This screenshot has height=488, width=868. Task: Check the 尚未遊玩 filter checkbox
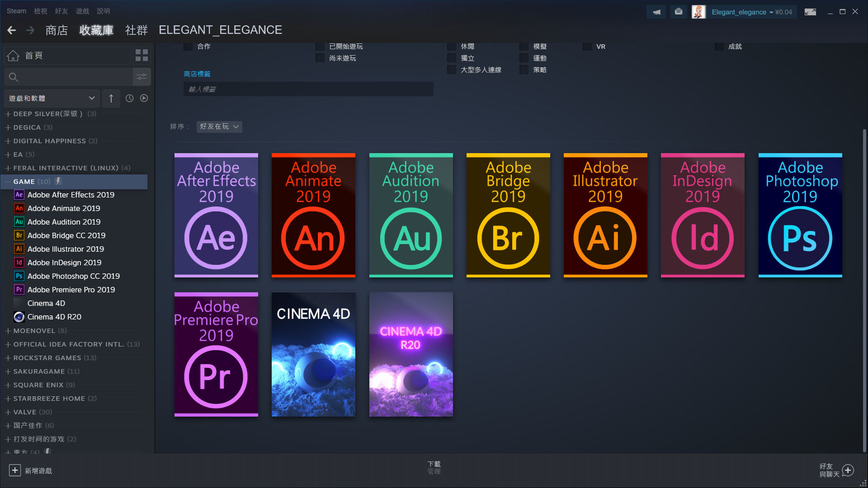point(320,58)
